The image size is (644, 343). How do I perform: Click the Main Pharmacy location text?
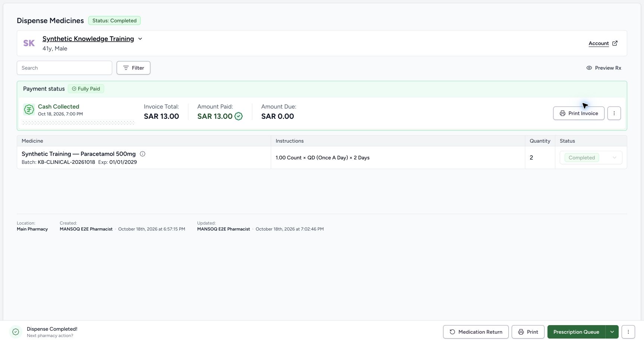tap(32, 229)
